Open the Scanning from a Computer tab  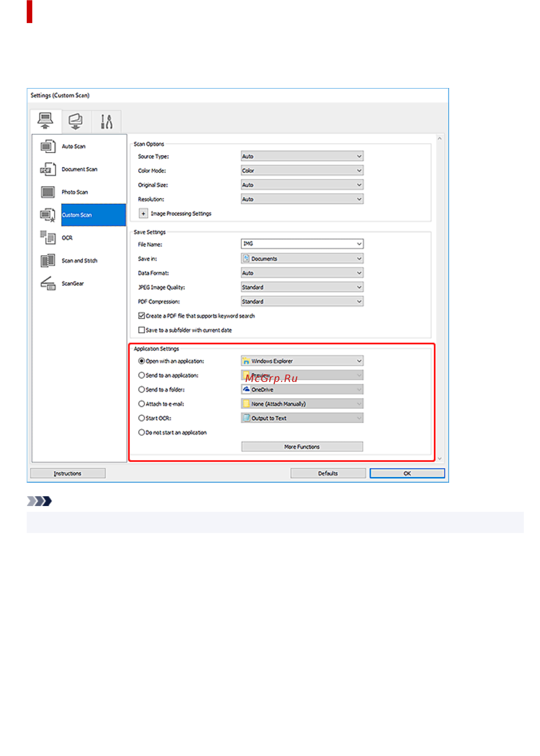(x=45, y=121)
